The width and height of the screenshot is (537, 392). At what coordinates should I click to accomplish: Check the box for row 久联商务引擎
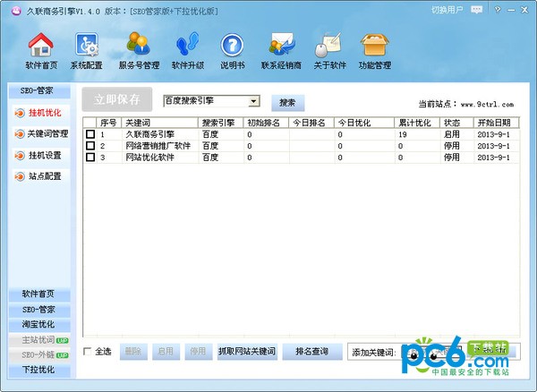pos(90,134)
